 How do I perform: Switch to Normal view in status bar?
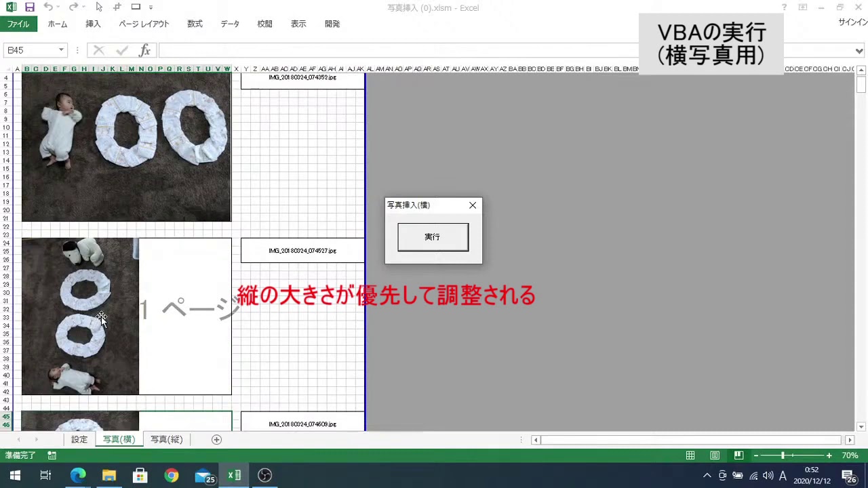pyautogui.click(x=690, y=455)
